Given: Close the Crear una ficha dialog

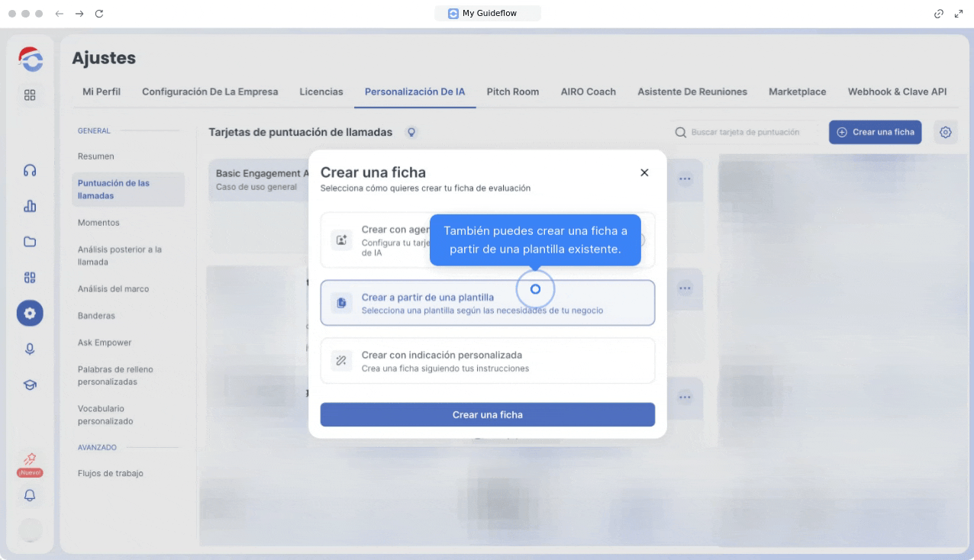Looking at the screenshot, I should pyautogui.click(x=644, y=172).
